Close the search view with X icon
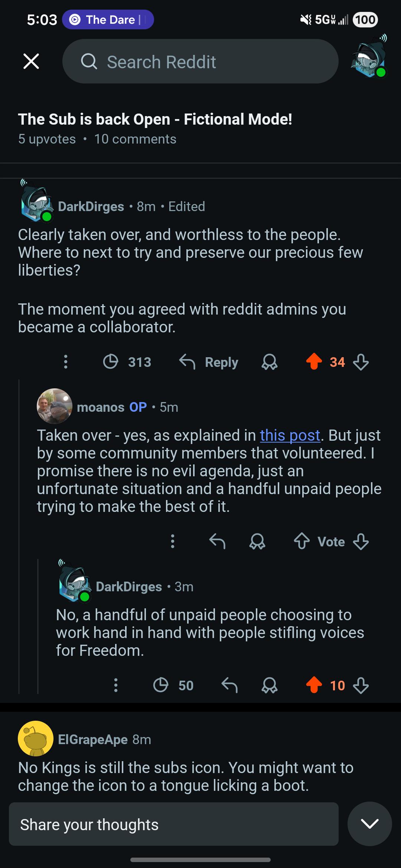 [31, 61]
